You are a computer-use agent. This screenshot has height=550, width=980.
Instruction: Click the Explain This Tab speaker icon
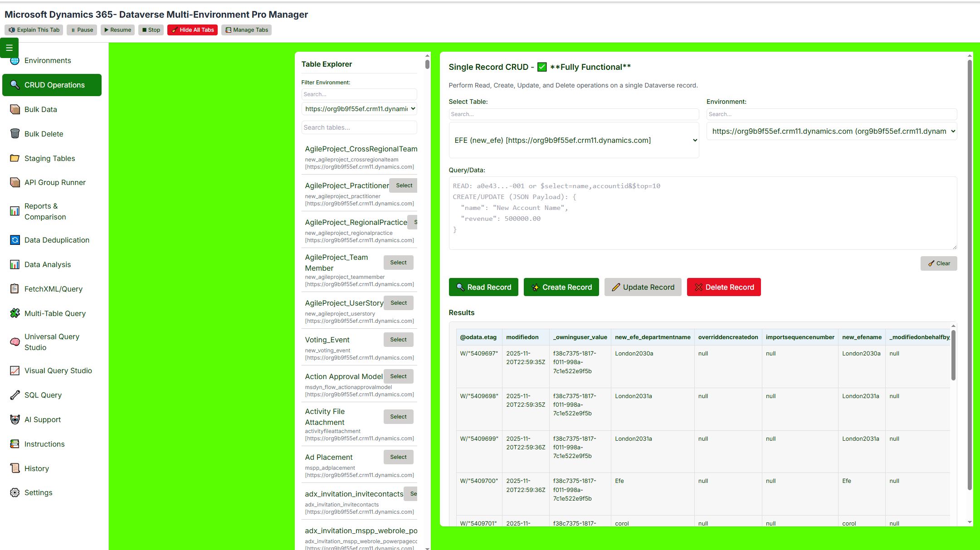[x=11, y=29]
